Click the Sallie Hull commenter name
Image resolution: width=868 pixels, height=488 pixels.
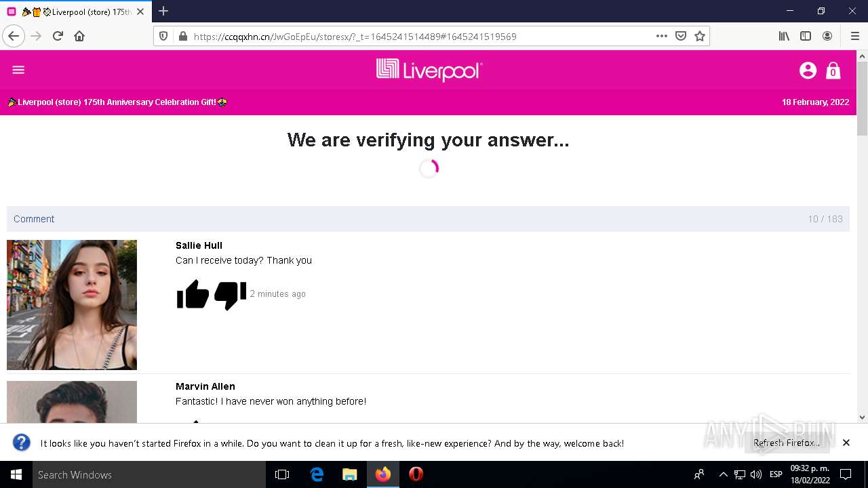pos(199,245)
